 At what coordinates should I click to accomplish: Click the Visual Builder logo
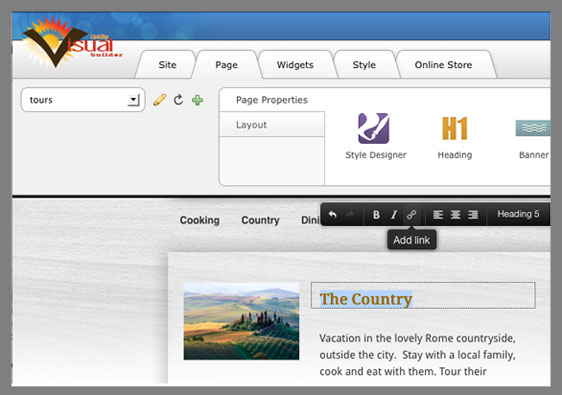click(73, 43)
